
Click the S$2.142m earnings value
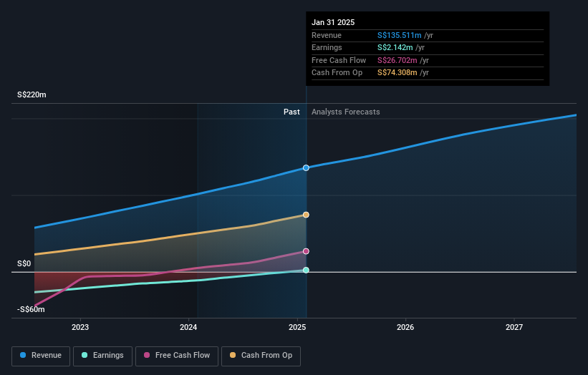395,47
